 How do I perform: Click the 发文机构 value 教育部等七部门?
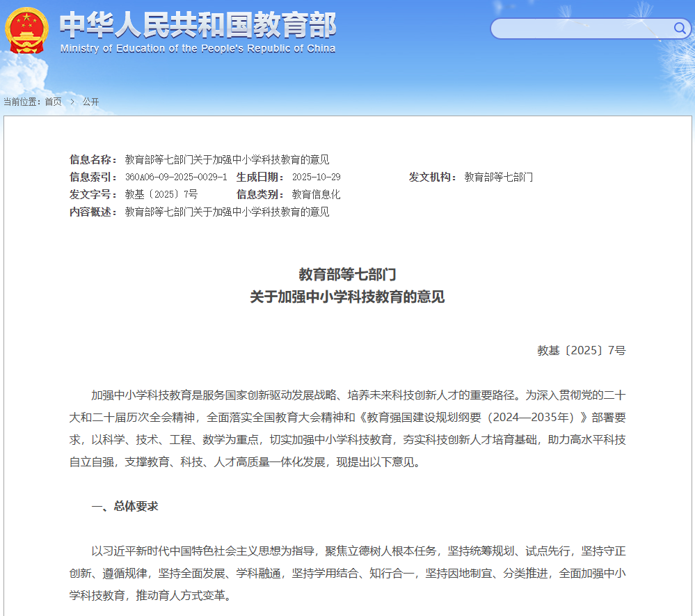point(498,177)
